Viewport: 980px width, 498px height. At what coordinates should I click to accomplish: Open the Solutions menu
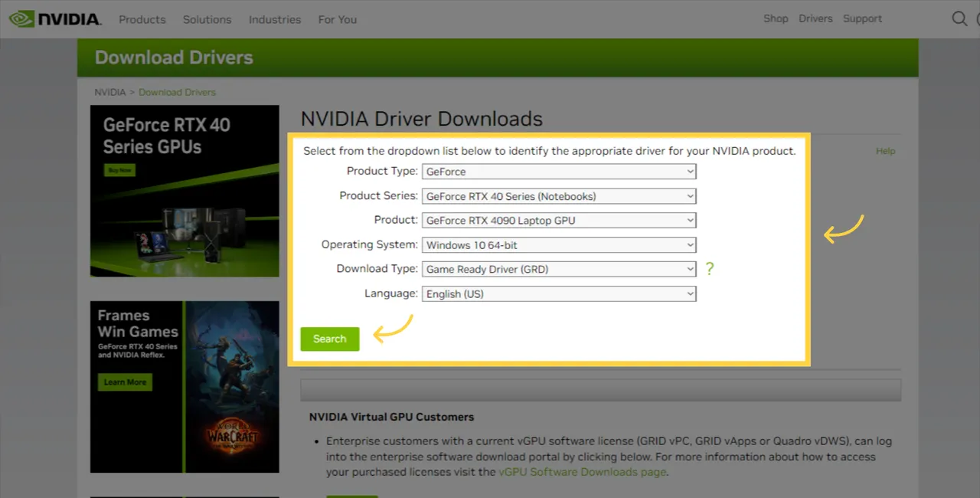pos(207,19)
